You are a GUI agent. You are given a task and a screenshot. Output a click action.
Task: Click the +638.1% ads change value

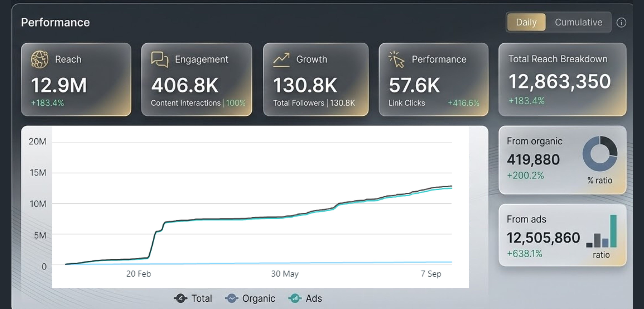[524, 253]
